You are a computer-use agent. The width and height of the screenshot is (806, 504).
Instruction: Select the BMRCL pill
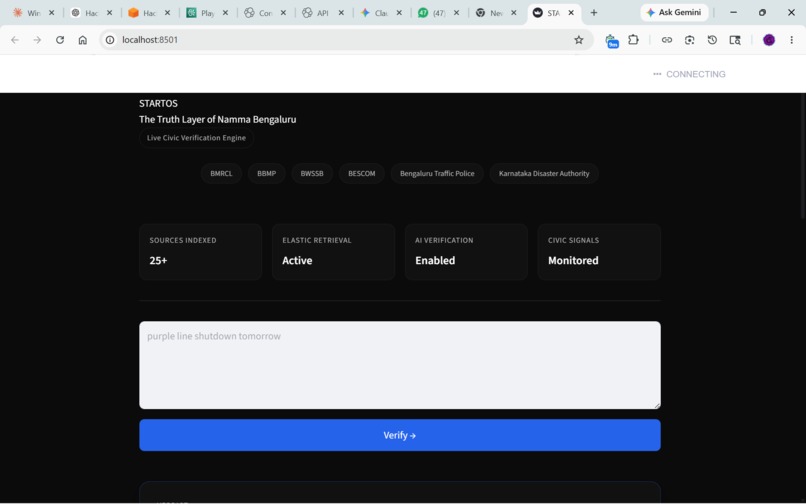click(x=221, y=173)
